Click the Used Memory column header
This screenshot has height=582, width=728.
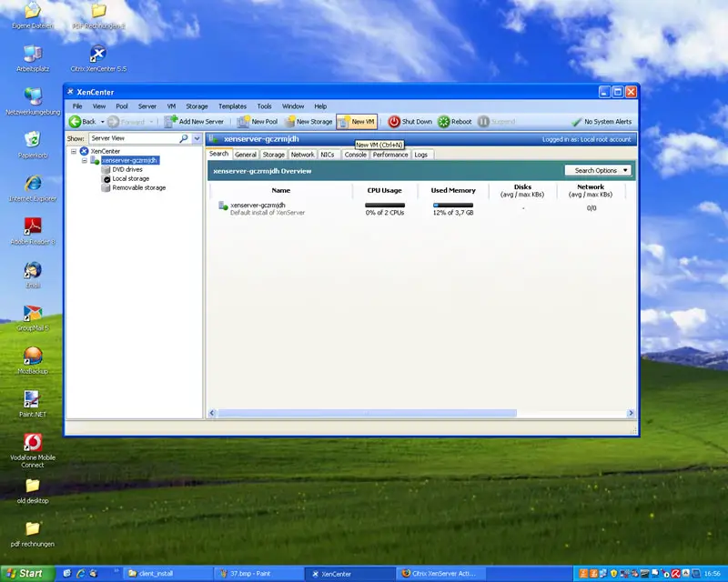coord(453,190)
